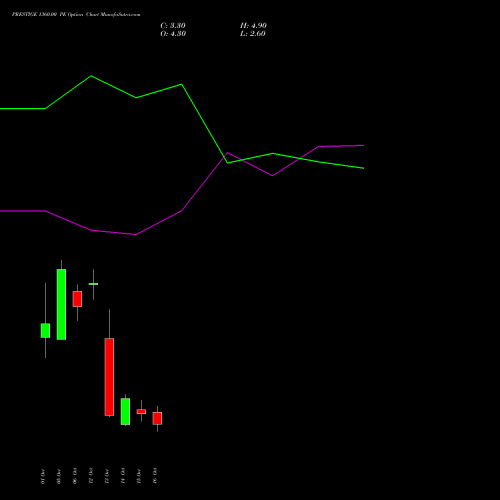Select the thin green doji candle
Screen dimensions: 500x500
pyautogui.click(x=93, y=284)
